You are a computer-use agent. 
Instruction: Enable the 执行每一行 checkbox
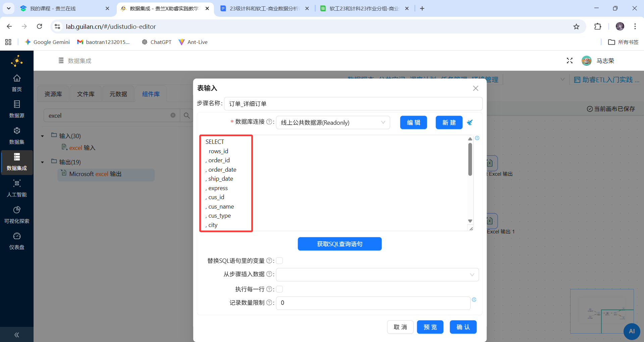[280, 289]
